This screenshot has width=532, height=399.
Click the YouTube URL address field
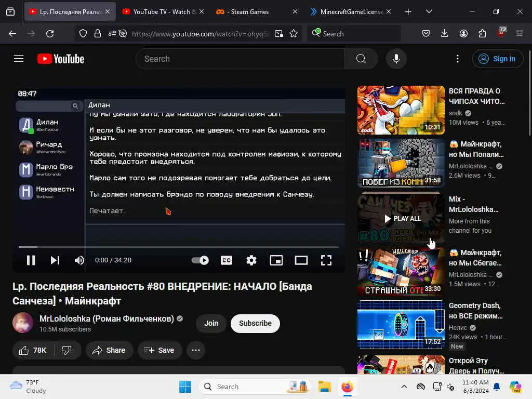200,34
